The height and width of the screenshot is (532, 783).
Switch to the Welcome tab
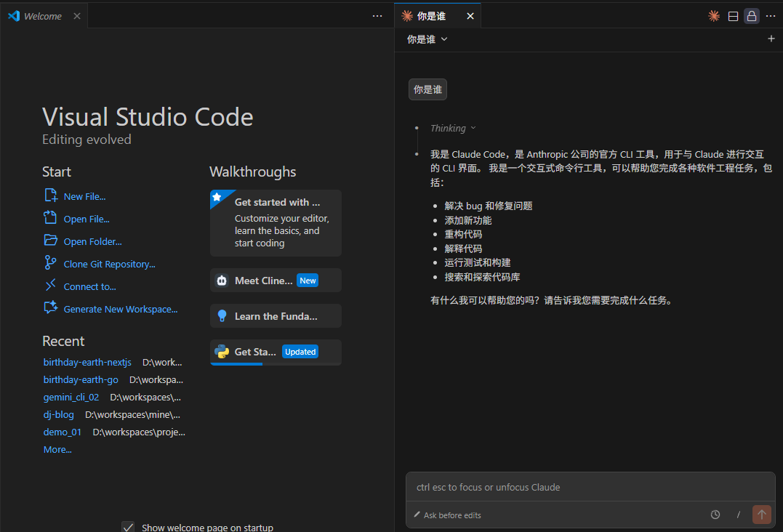coord(42,16)
